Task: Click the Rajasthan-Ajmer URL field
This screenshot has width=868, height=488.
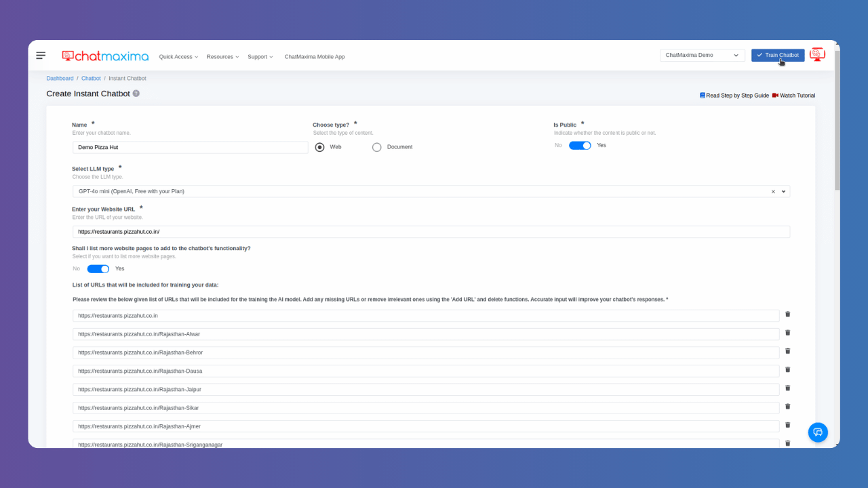Action: coord(426,426)
